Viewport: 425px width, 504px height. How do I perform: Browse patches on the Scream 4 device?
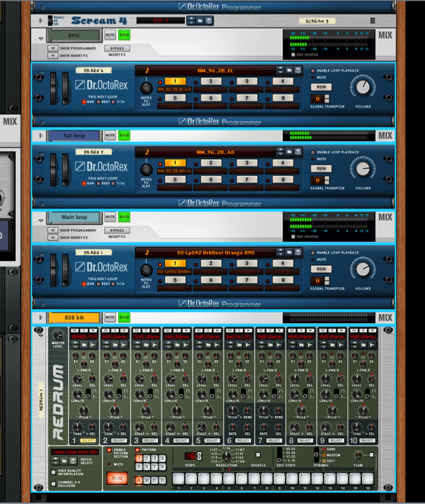tap(200, 21)
